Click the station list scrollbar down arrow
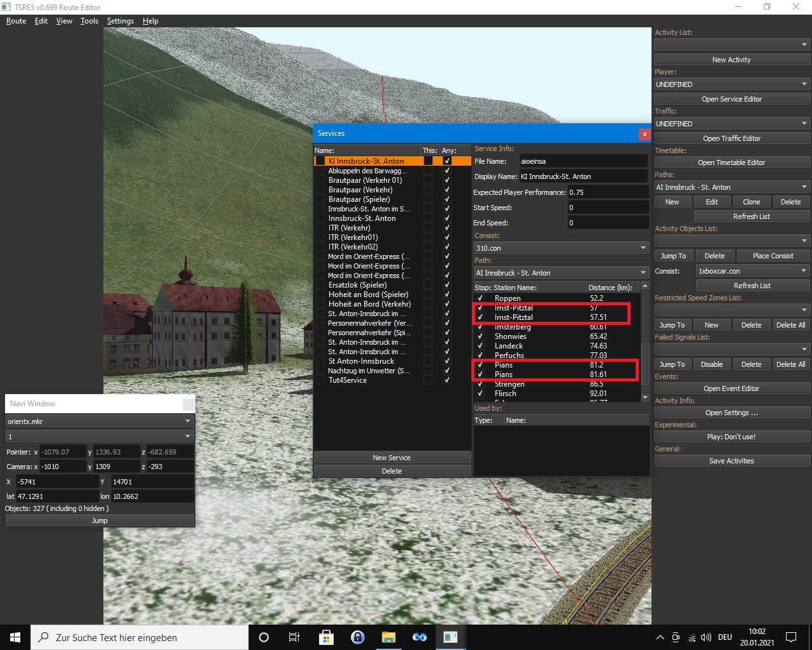Image resolution: width=812 pixels, height=650 pixels. point(645,398)
